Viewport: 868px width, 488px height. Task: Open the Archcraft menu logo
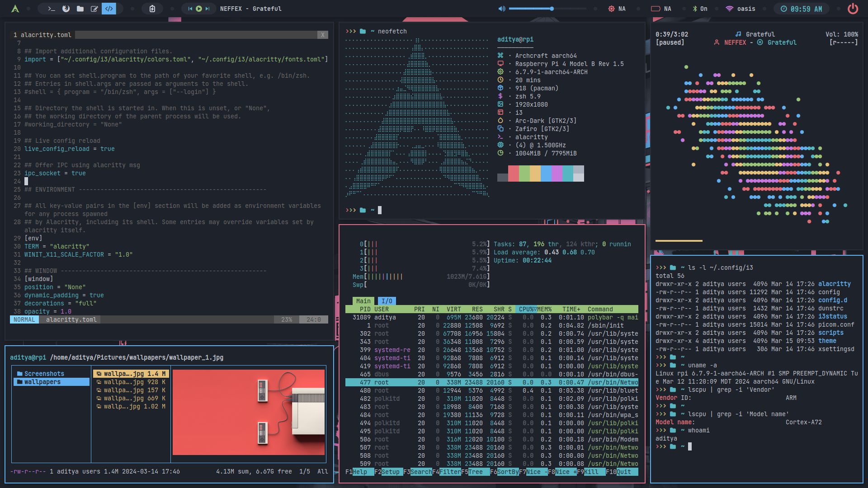[15, 9]
